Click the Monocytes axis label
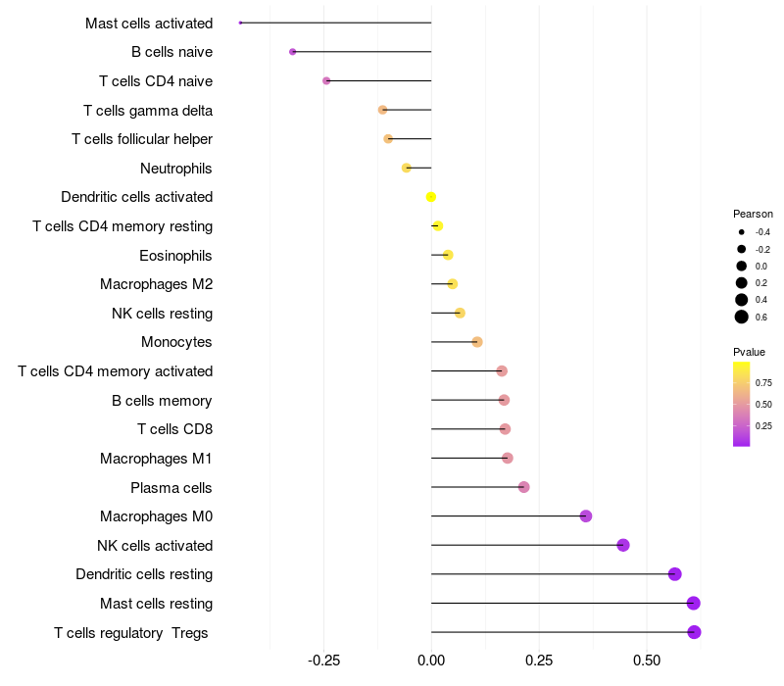Screen dimensions: 784x686 tap(176, 342)
